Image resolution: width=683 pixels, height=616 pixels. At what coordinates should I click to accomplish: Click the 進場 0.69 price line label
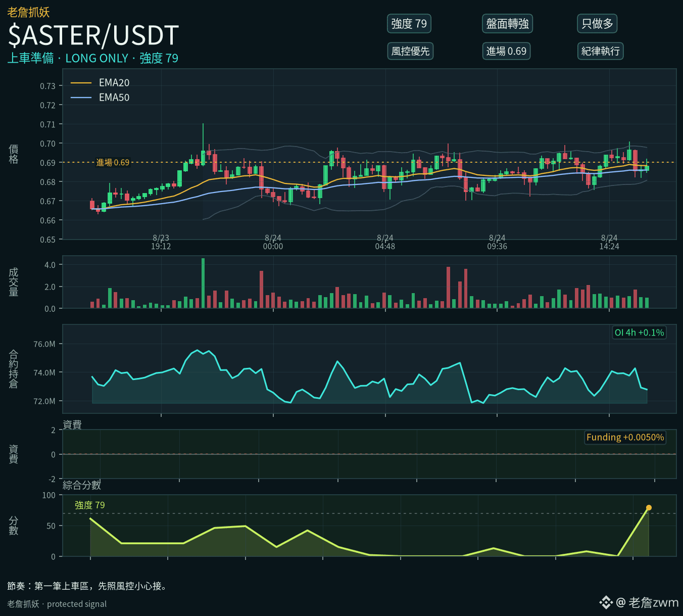point(113,162)
